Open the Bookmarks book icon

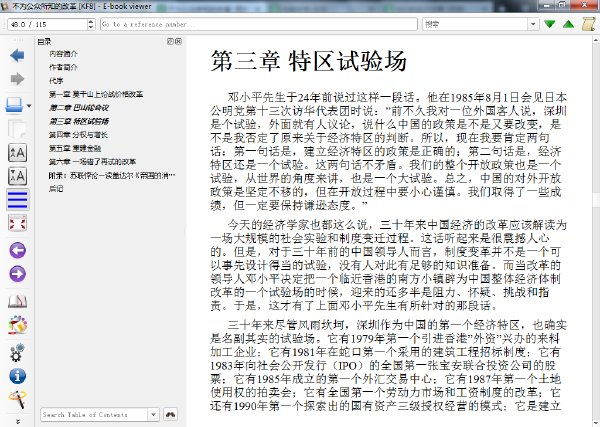pyautogui.click(x=17, y=302)
